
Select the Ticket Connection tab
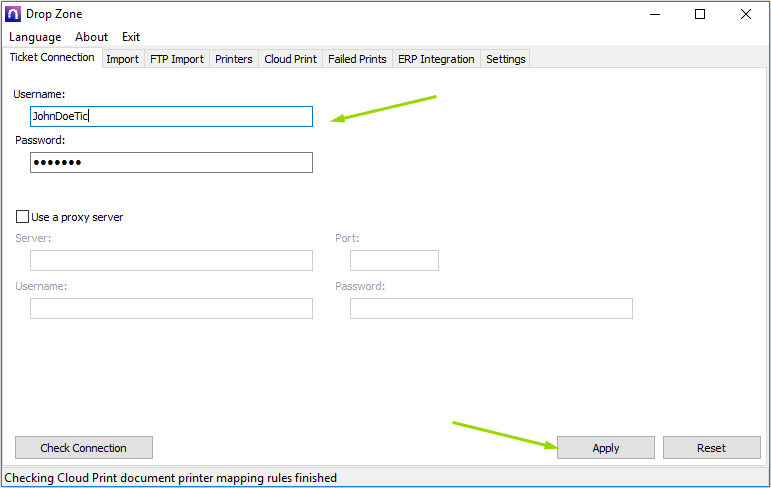52,58
